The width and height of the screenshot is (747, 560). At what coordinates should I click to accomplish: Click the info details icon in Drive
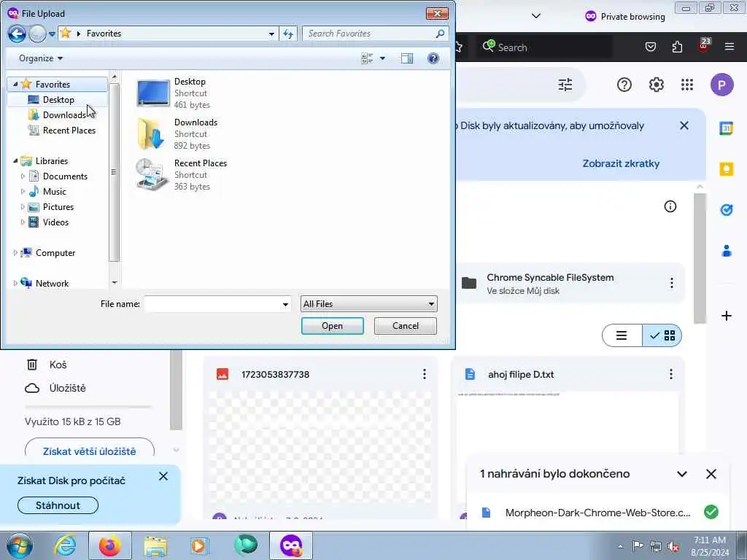pyautogui.click(x=670, y=206)
